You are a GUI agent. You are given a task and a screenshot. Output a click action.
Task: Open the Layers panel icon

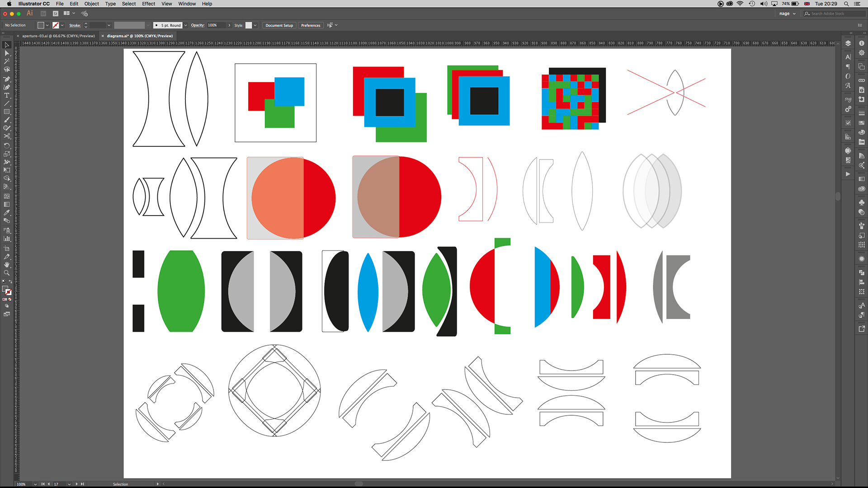848,43
